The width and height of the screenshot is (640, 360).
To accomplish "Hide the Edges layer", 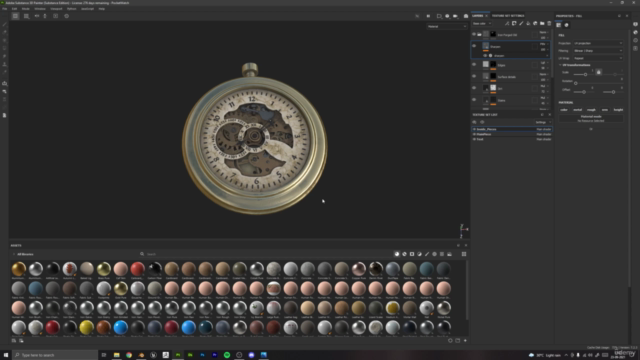I will (474, 64).
